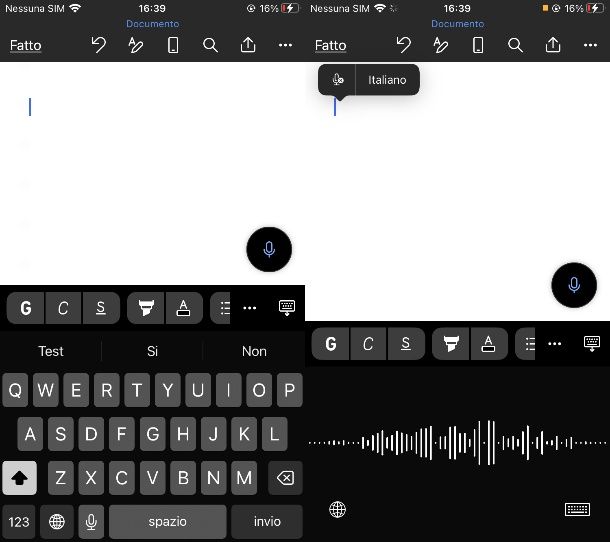Screen dimensions: 610x542
Task: Open text formatting pen icon, left screenshot
Action: click(x=136, y=45)
